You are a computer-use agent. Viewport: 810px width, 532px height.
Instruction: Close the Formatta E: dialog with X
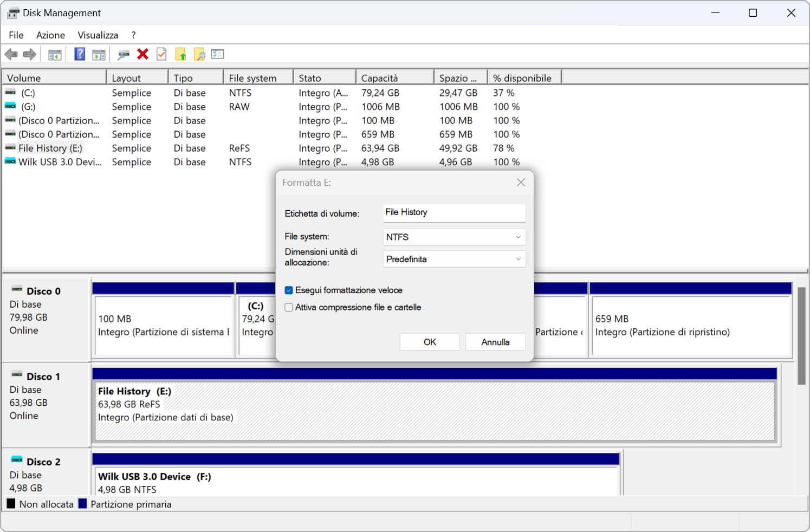pyautogui.click(x=521, y=183)
